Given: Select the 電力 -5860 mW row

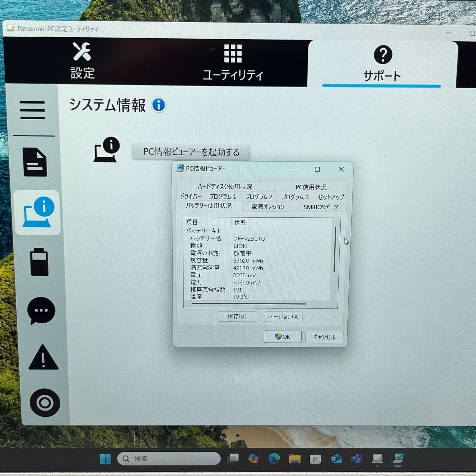Looking at the screenshot, I should coord(225,282).
